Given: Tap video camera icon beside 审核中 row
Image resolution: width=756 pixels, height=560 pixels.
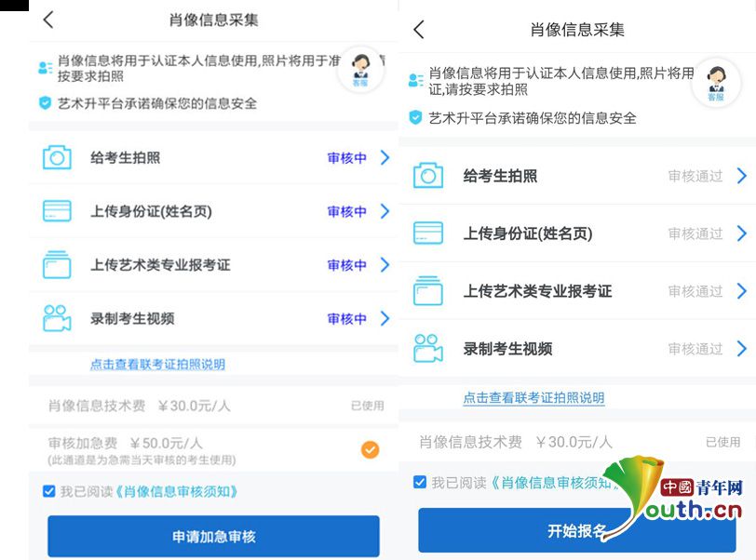Looking at the screenshot, I should point(57,318).
